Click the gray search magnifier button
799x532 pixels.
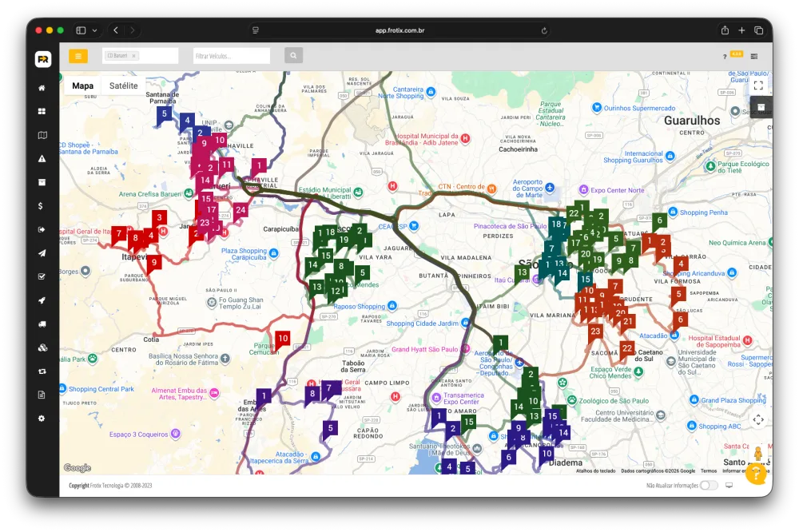pyautogui.click(x=293, y=56)
